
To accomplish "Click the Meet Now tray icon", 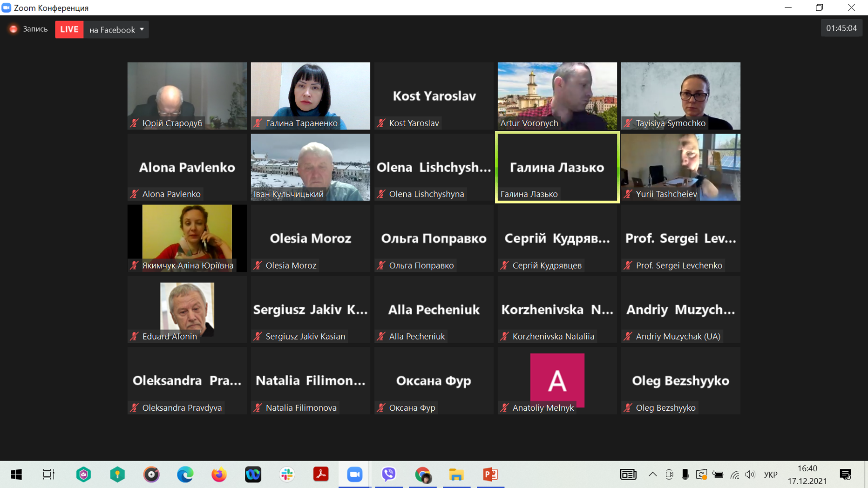I will tap(669, 474).
